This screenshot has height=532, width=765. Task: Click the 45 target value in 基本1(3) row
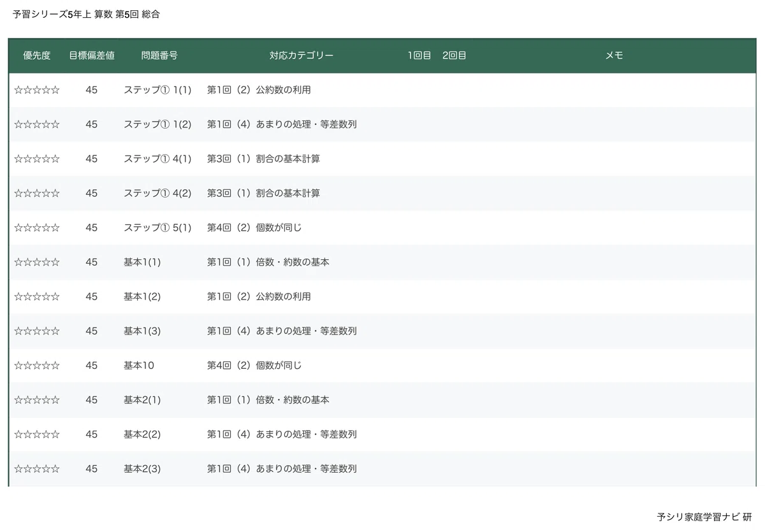(92, 331)
